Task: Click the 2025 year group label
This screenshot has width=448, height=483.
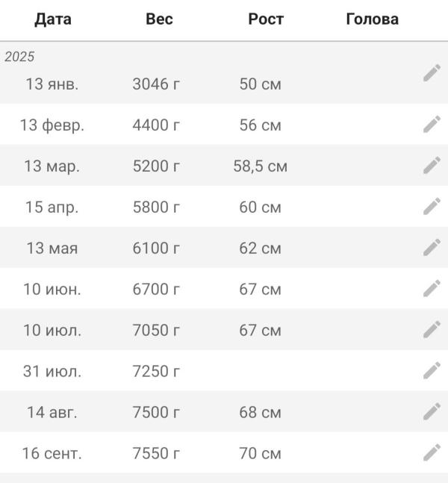Action: (x=19, y=57)
